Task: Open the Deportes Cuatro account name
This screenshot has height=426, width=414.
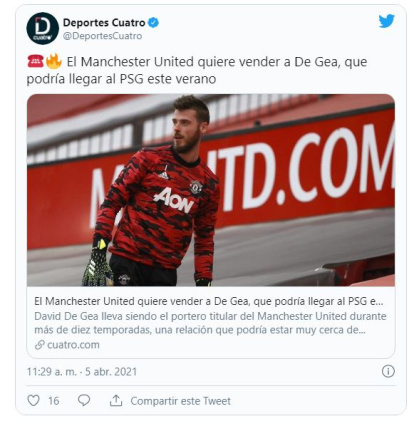Action: (x=104, y=23)
